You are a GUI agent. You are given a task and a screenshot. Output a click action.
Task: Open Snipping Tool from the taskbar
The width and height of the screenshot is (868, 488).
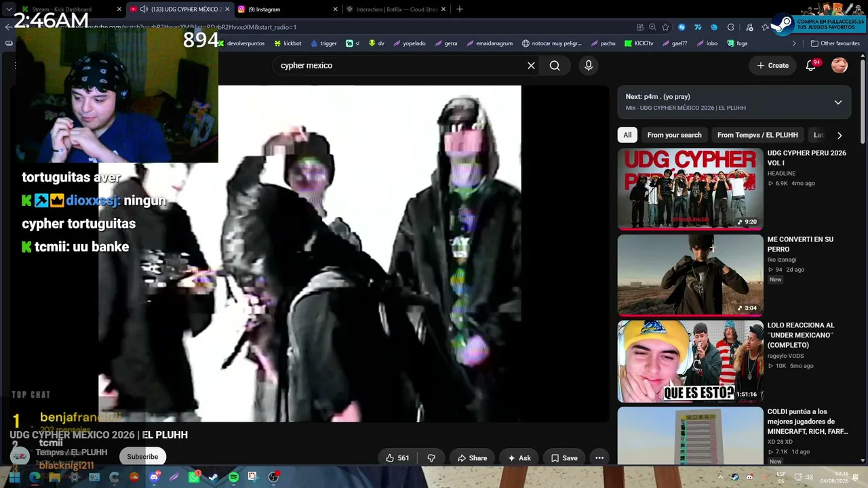click(253, 477)
